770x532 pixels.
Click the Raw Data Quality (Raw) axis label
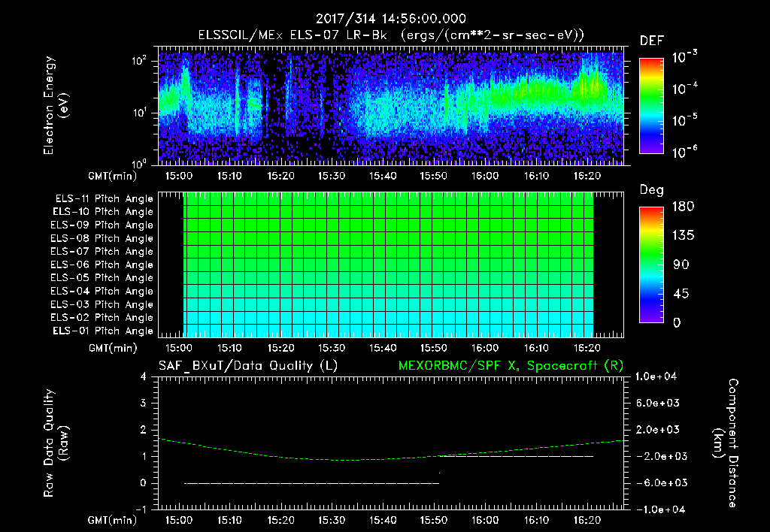pos(56,443)
